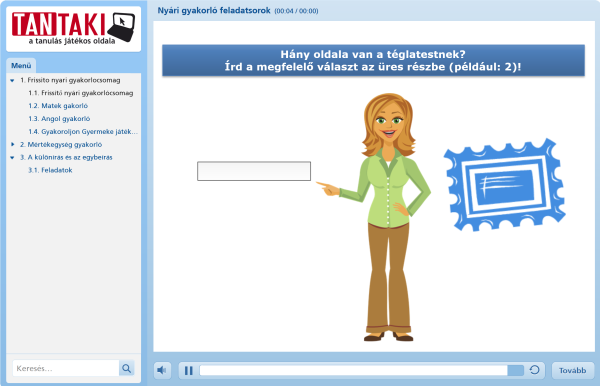
Task: Click the empty answer input box
Action: 254,171
